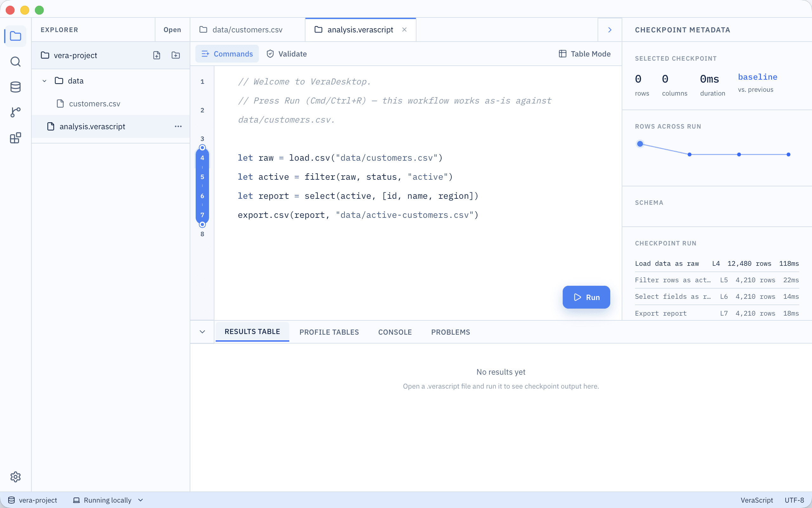
Task: Select Load data as raw checkpoint row
Action: (x=717, y=264)
